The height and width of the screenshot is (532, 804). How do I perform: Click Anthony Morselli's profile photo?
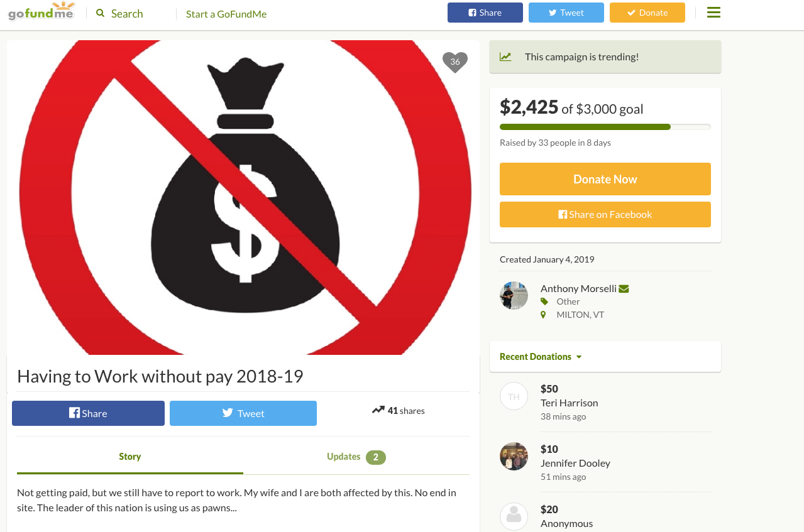point(514,295)
